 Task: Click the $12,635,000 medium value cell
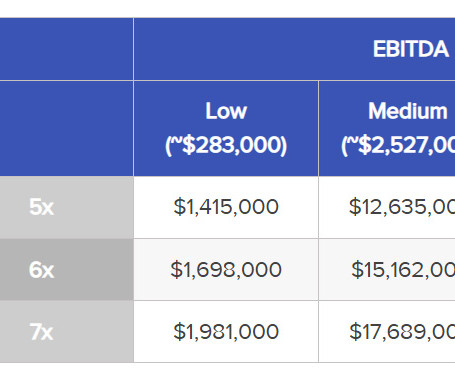(x=387, y=207)
